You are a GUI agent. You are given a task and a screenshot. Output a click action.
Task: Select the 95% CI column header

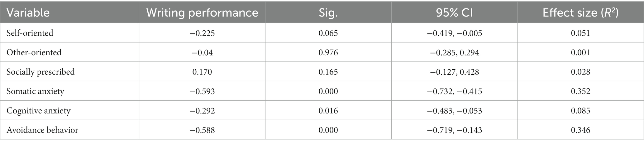pos(455,12)
